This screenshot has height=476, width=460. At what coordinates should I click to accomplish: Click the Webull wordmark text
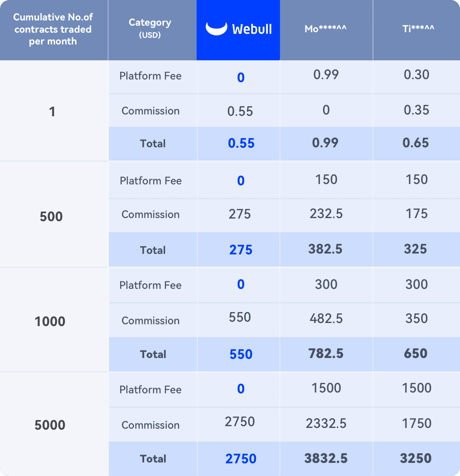[252, 29]
